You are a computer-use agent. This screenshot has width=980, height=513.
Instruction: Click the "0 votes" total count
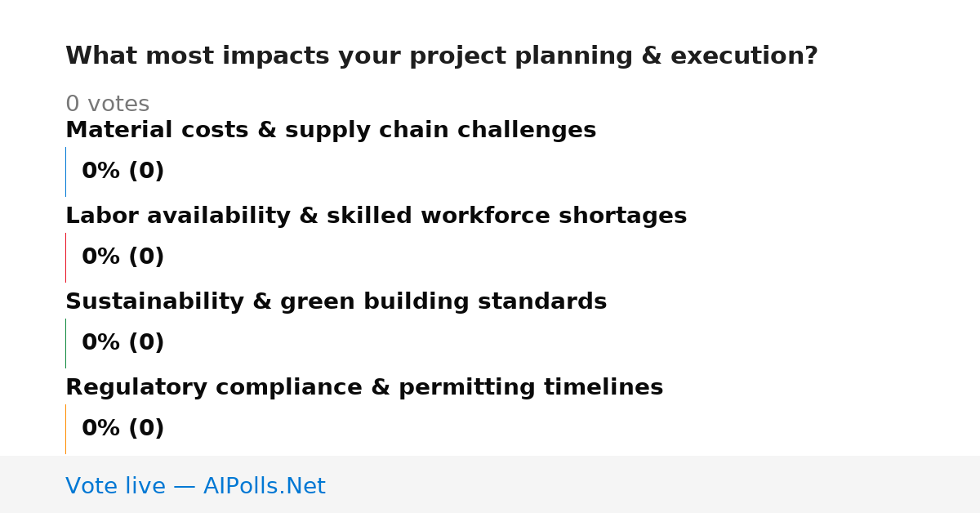point(107,105)
